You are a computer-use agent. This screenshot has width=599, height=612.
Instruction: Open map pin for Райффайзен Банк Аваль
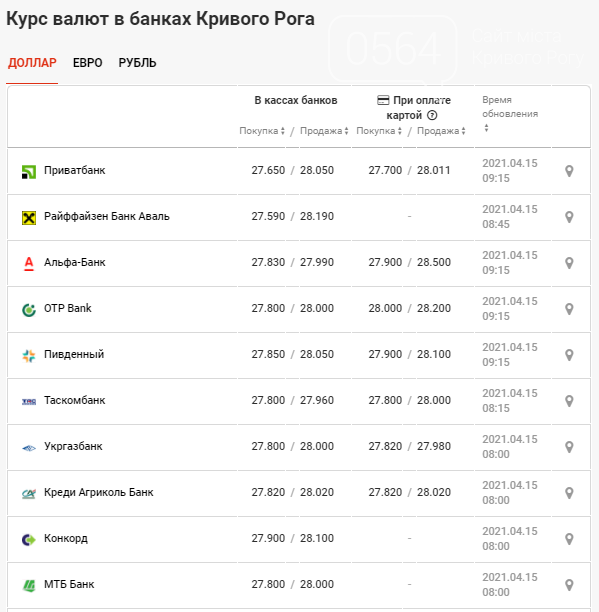(569, 217)
